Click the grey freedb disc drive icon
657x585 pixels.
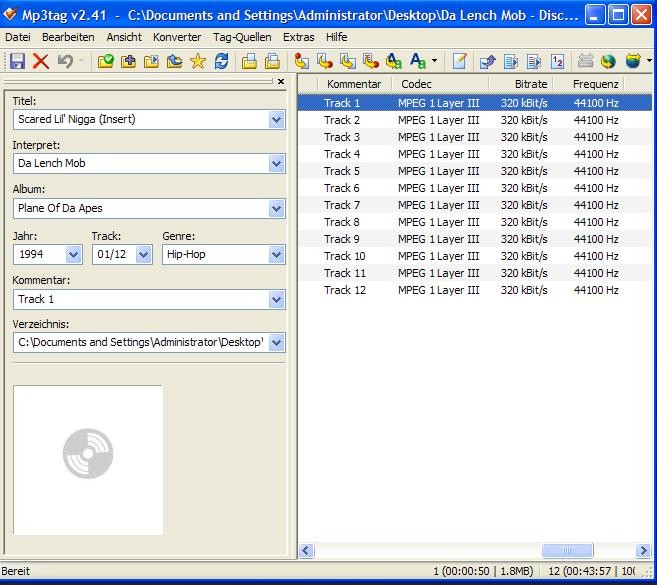coord(585,62)
